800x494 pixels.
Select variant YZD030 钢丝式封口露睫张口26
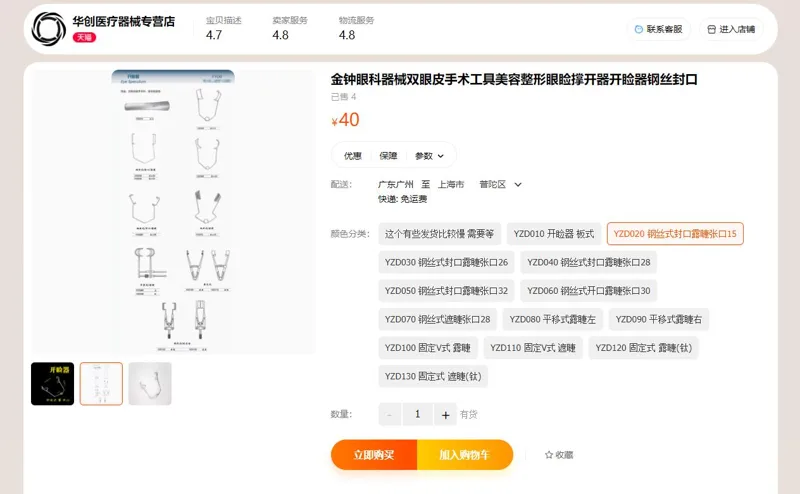pyautogui.click(x=446, y=262)
